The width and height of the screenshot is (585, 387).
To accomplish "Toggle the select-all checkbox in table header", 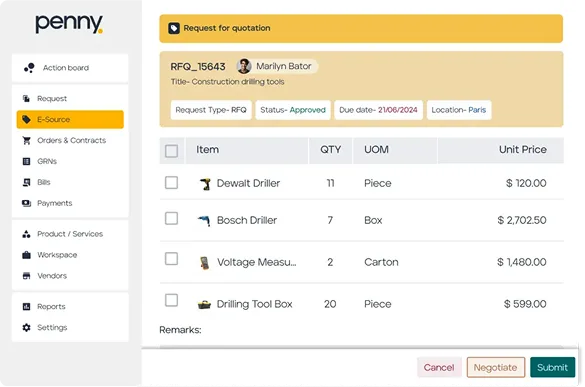I will pos(171,151).
